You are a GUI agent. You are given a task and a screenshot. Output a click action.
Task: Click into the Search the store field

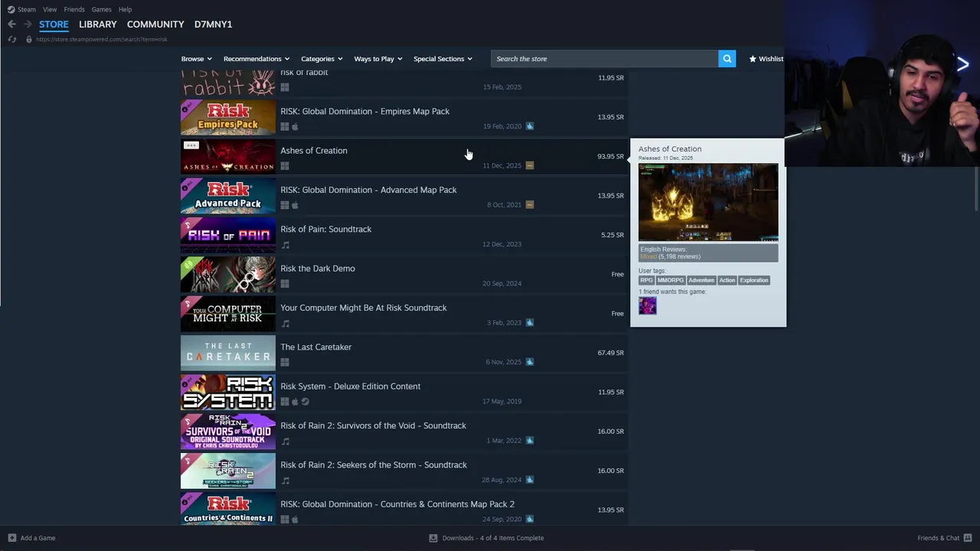(x=605, y=59)
